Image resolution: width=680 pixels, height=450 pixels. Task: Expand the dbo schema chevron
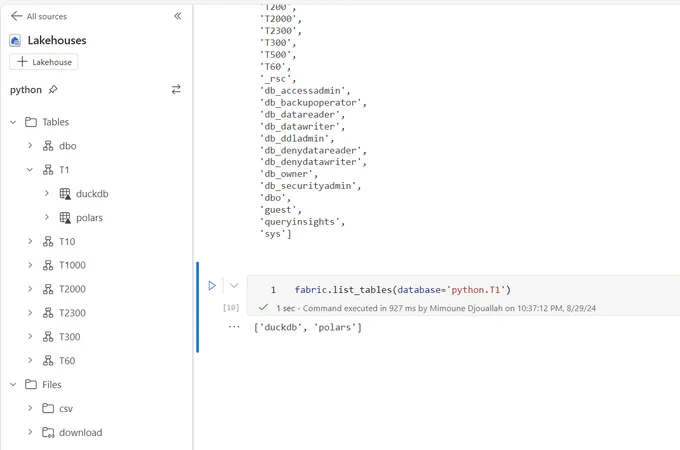point(30,146)
